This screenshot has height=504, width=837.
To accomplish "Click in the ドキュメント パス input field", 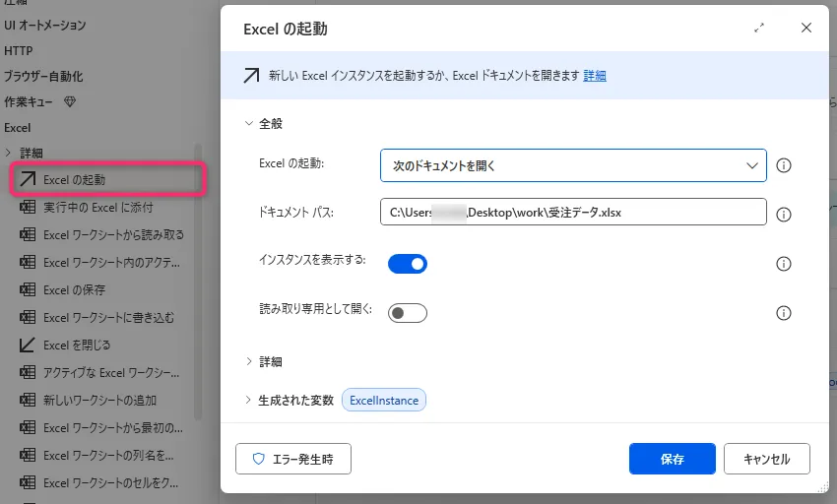I will click(572, 213).
